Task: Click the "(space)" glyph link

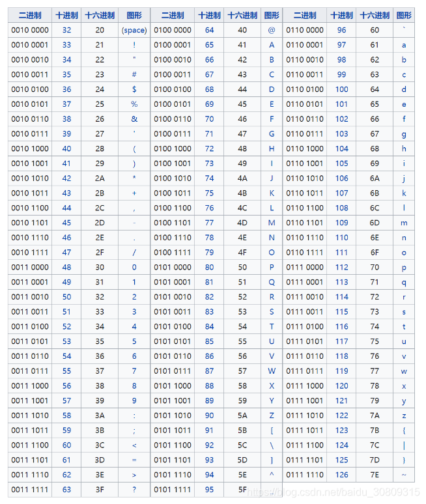Action: [134, 30]
